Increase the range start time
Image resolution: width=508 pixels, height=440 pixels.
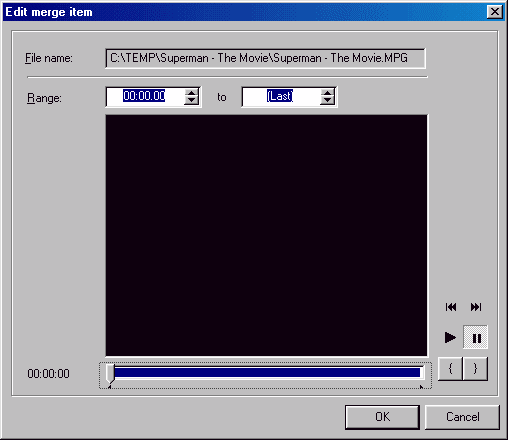point(191,93)
